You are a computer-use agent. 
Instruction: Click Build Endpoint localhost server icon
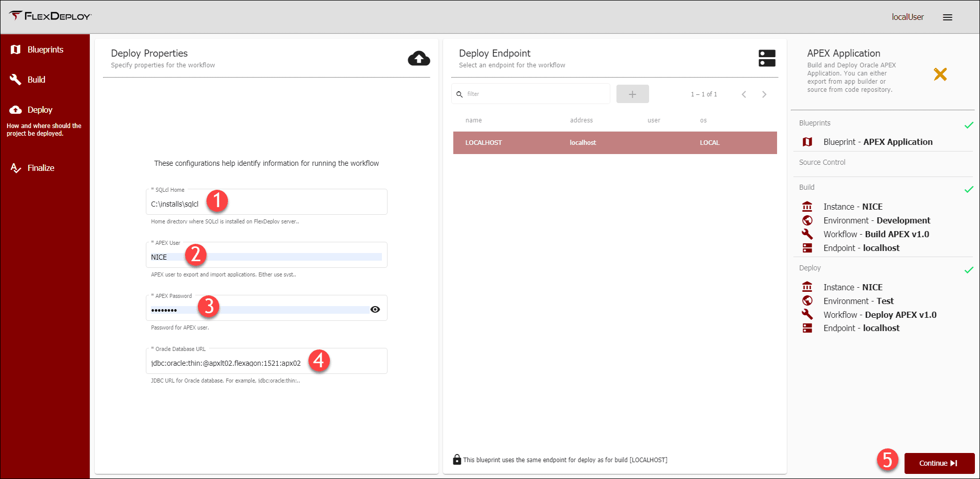(x=807, y=248)
